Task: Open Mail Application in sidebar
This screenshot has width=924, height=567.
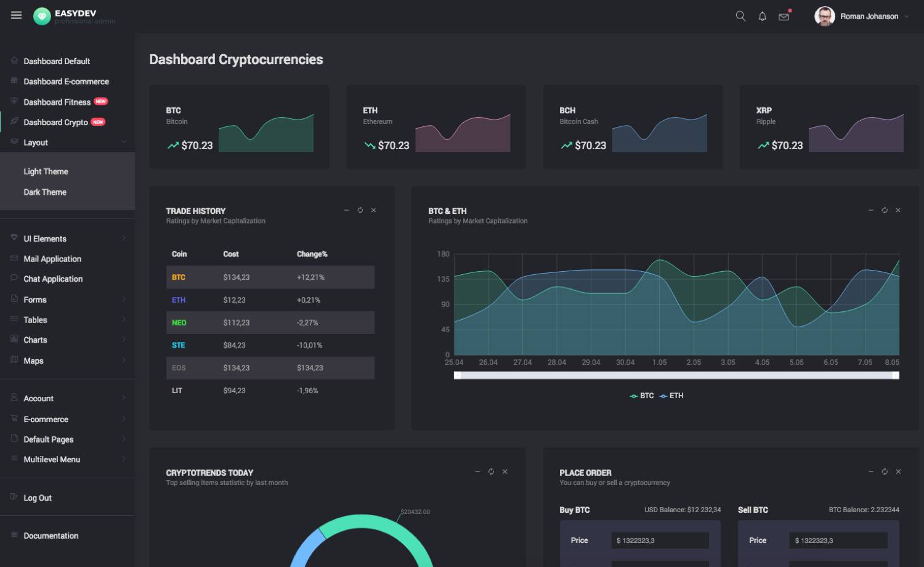Action: click(52, 259)
